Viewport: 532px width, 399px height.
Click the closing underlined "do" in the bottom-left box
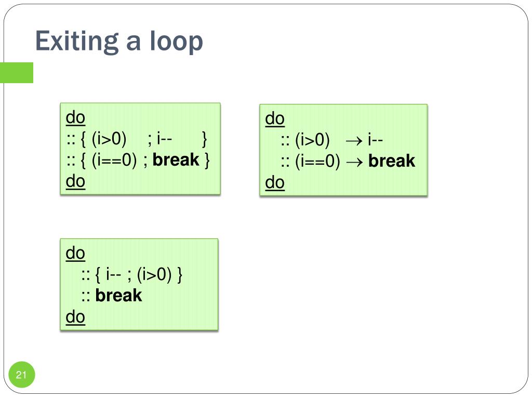75,317
